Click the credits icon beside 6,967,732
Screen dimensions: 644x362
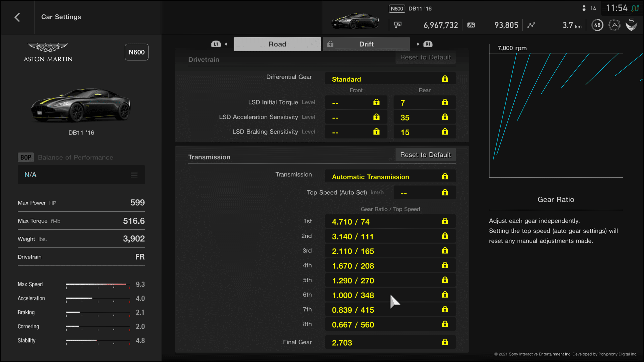click(x=398, y=25)
